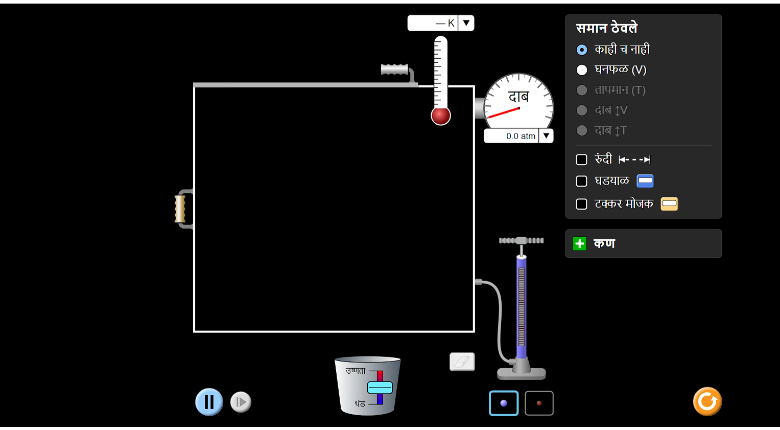Enable the टक्कर मोजक collision counter checkbox
Viewport: 780px width, 430px height.
(582, 204)
